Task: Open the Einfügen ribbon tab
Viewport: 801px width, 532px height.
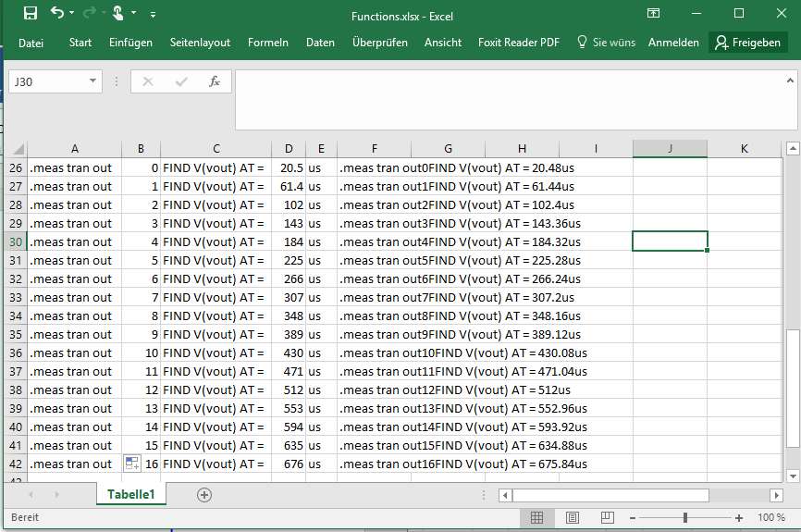Action: [130, 43]
